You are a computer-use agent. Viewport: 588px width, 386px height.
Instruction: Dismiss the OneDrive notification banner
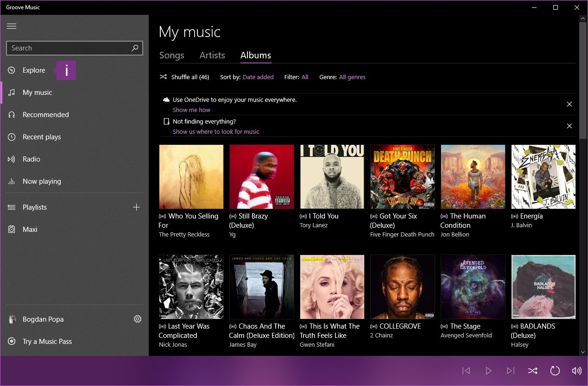tap(569, 104)
